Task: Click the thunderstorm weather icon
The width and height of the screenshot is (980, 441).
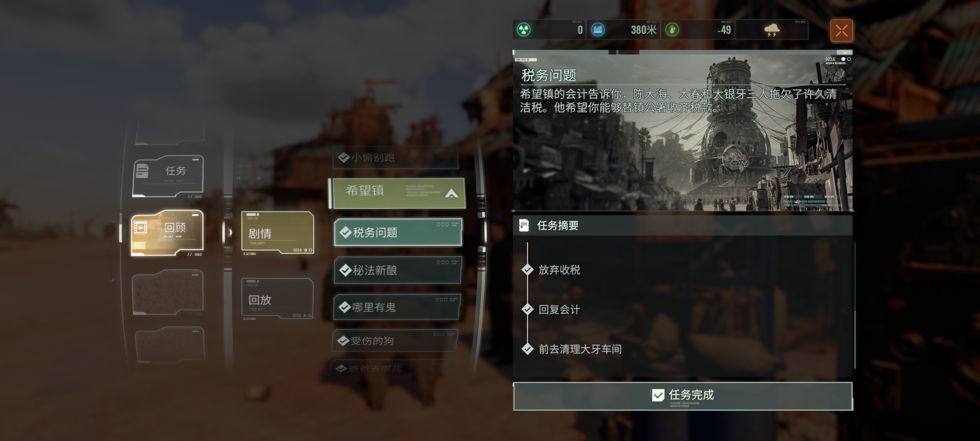Action: [771, 30]
